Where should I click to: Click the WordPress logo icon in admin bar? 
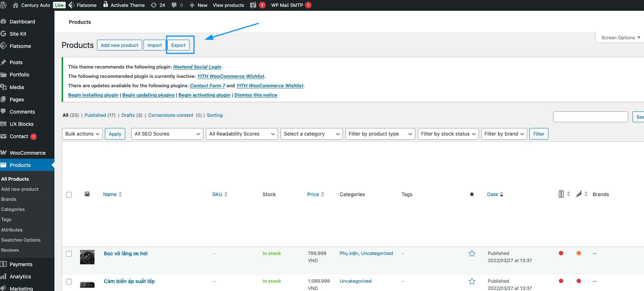[x=4, y=5]
